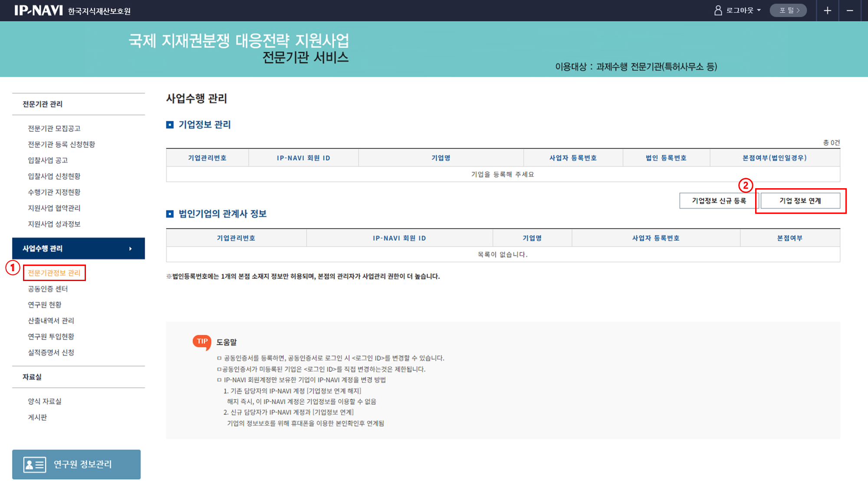Open 연구원 현황 menu item
This screenshot has height=481, width=868.
click(45, 305)
